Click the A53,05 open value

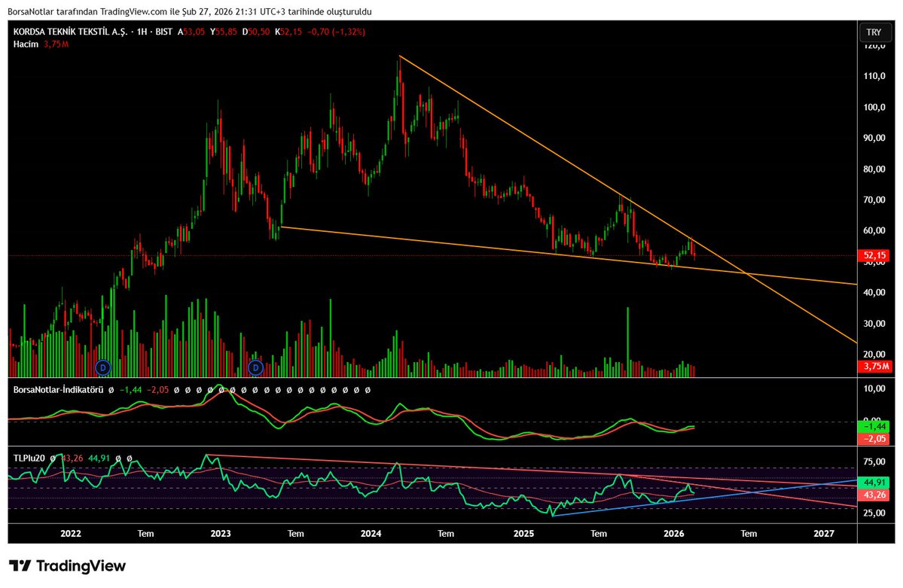(x=191, y=32)
